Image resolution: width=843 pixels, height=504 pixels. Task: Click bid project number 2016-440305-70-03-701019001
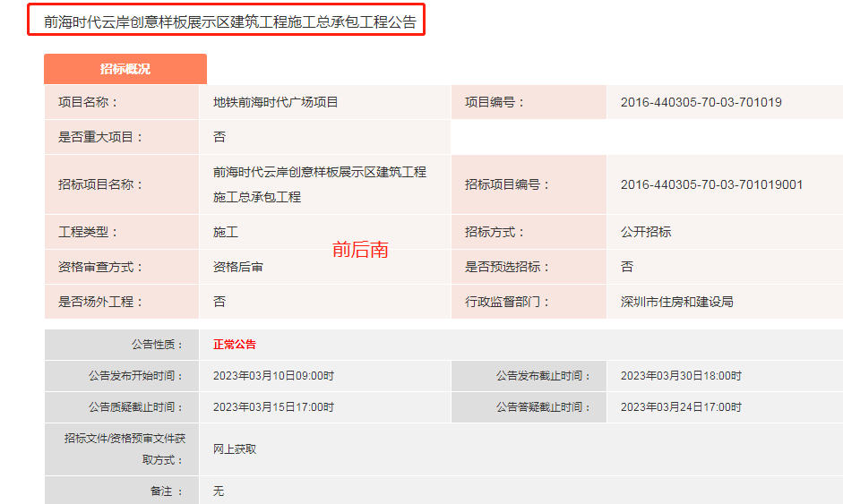pos(711,184)
